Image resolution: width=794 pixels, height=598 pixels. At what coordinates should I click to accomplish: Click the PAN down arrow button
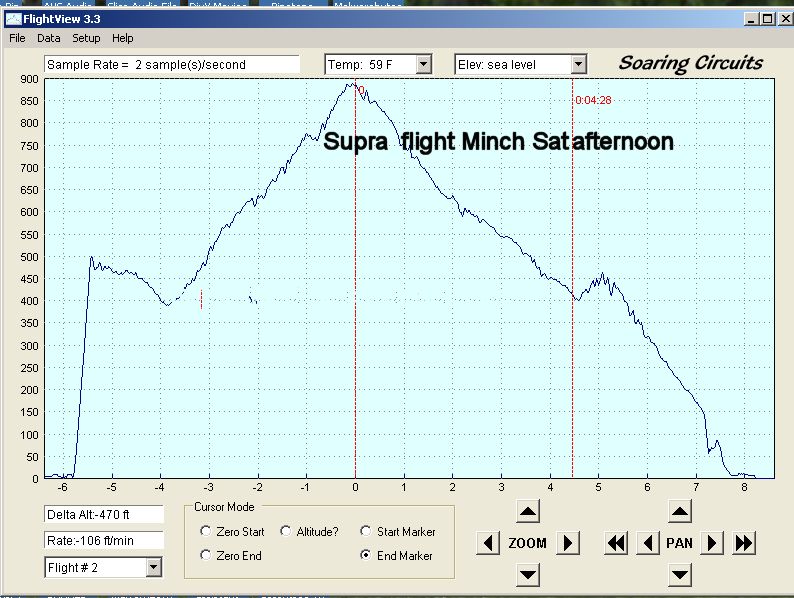(680, 575)
